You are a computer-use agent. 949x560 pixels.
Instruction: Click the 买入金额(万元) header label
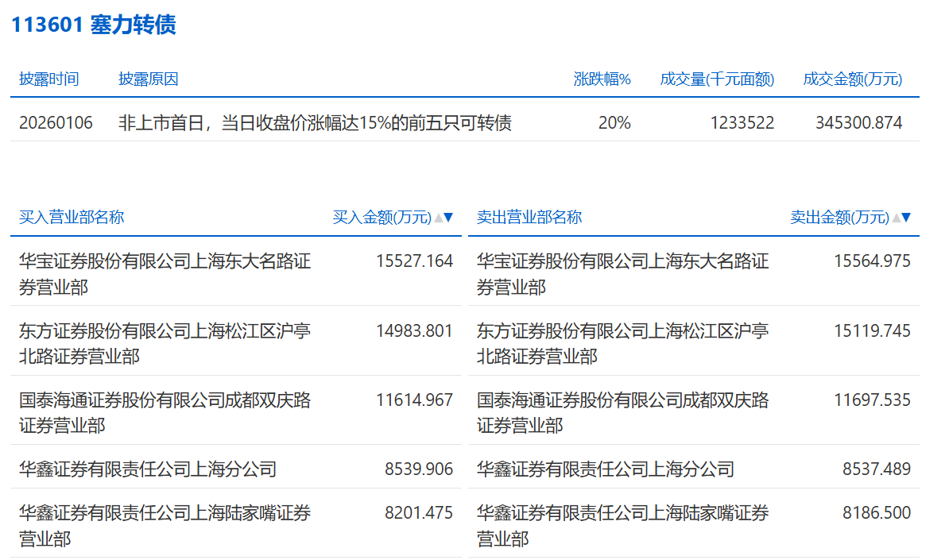pyautogui.click(x=382, y=218)
